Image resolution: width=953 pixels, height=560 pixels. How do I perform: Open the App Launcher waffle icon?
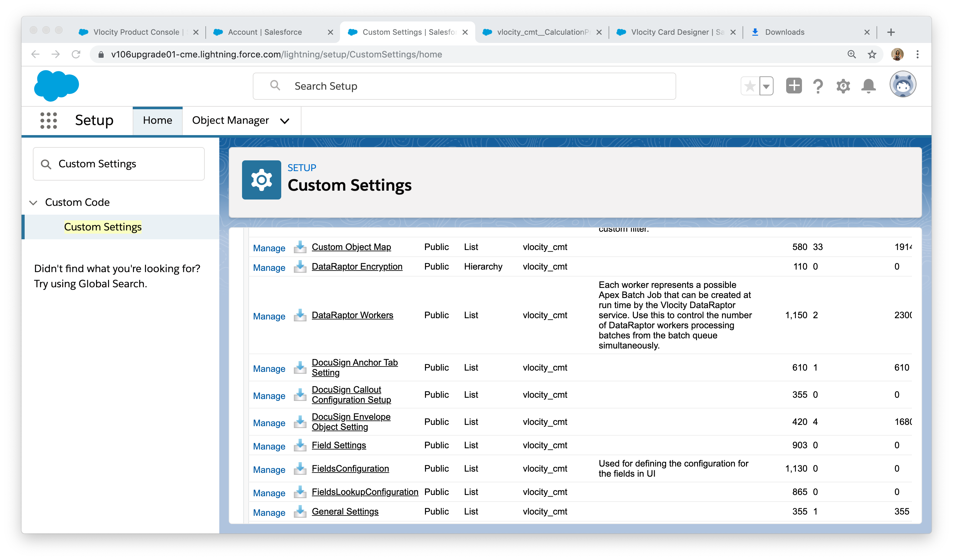[48, 120]
